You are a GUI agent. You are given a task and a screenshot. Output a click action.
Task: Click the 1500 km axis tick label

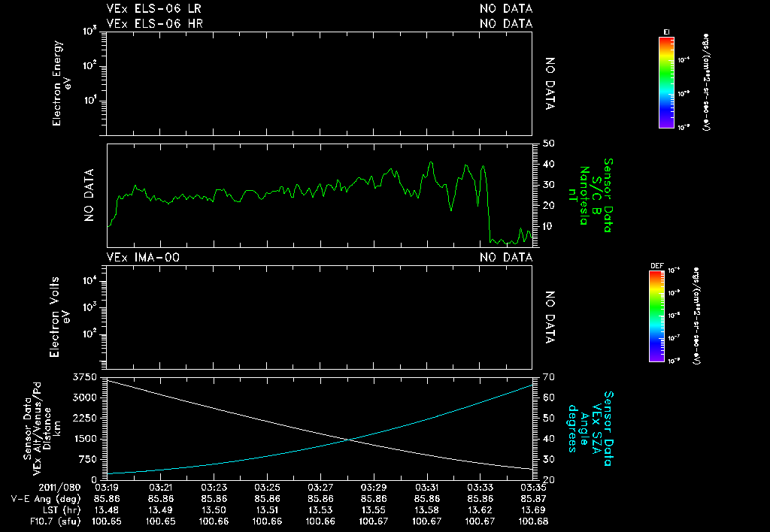(x=84, y=439)
